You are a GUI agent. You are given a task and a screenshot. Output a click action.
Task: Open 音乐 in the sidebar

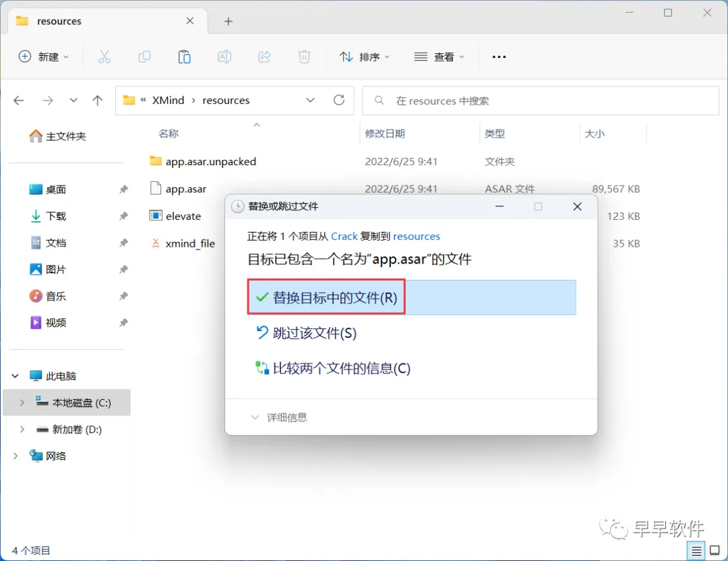point(48,296)
